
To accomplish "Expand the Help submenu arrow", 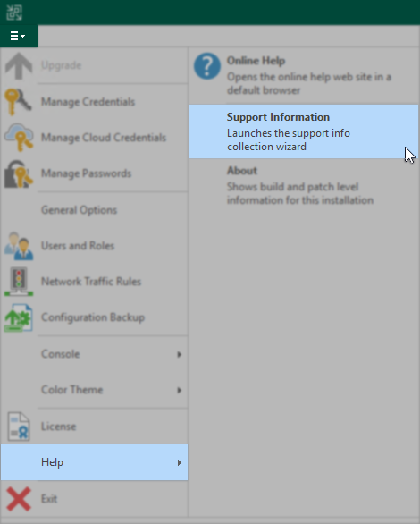I will (180, 462).
